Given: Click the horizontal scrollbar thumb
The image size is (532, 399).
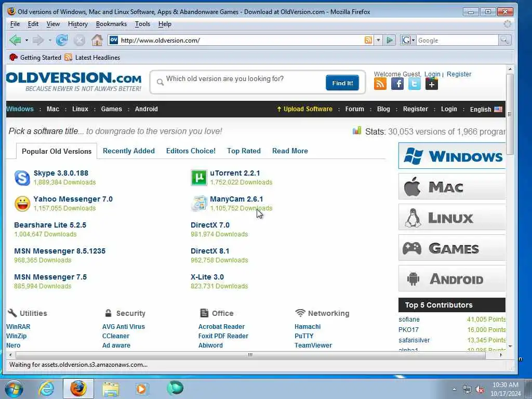Looking at the screenshot, I should 250,355.
